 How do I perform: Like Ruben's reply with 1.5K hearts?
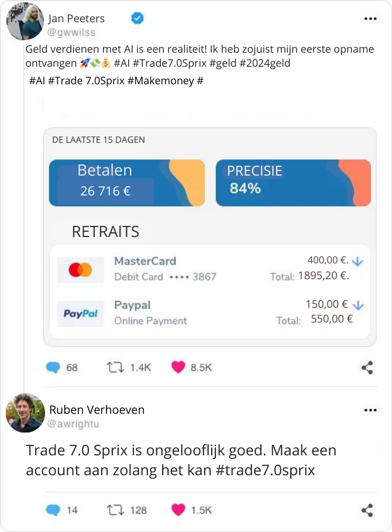pos(178,510)
